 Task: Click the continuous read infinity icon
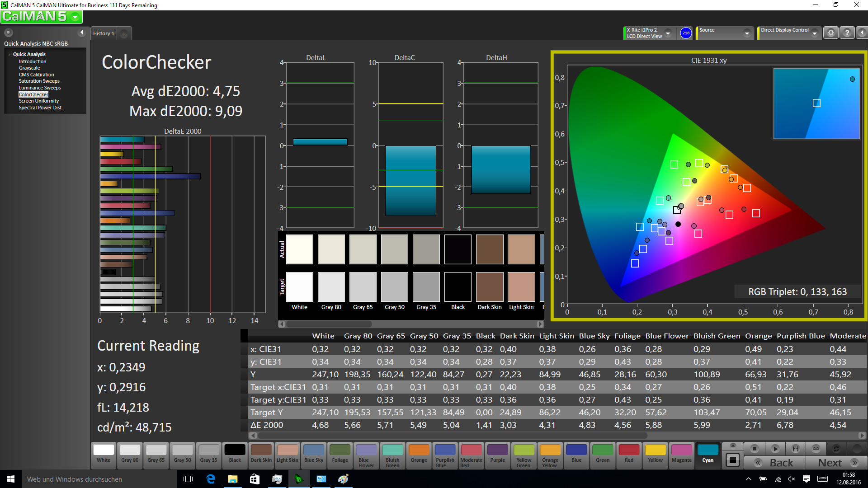816,449
